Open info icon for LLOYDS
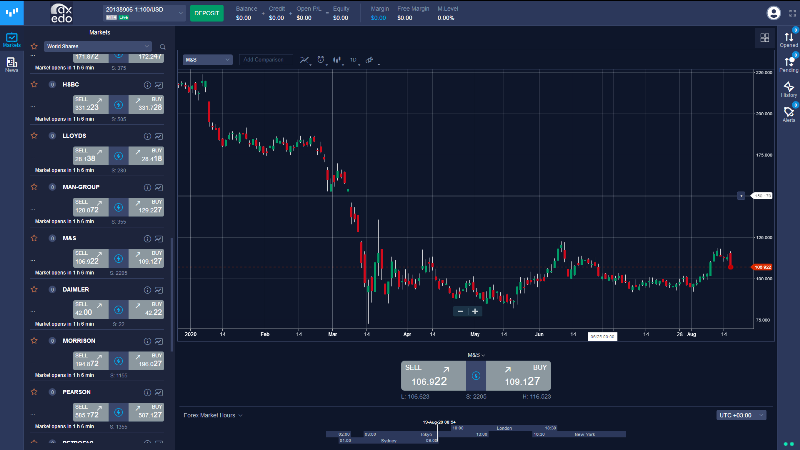The height and width of the screenshot is (450, 800). point(147,136)
